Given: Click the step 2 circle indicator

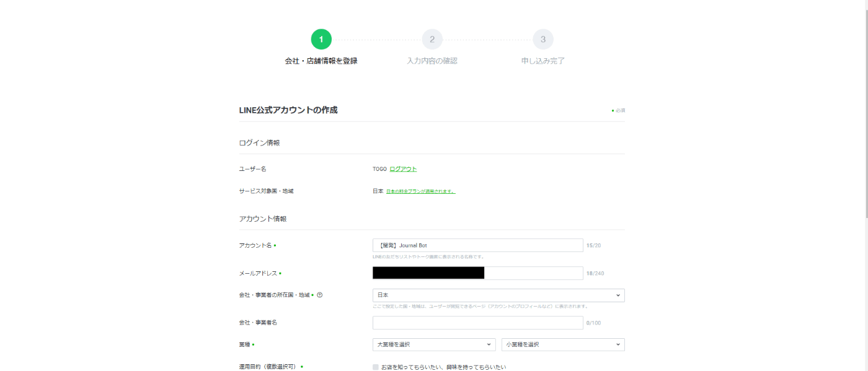Looking at the screenshot, I should [x=432, y=39].
